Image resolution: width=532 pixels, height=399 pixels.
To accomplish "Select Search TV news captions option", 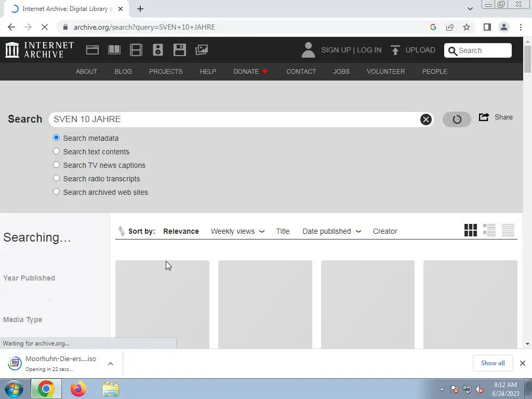I will pyautogui.click(x=56, y=165).
